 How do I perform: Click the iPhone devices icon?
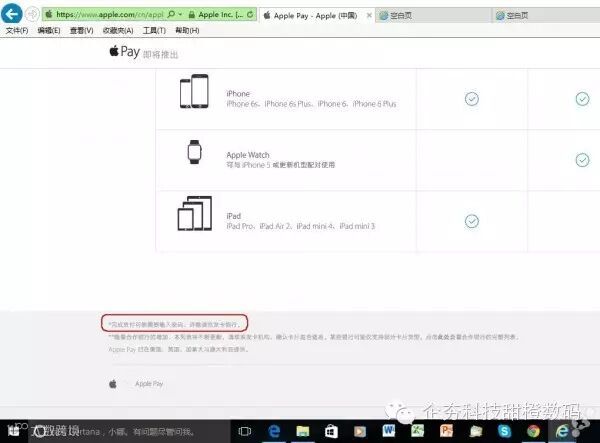(x=194, y=91)
